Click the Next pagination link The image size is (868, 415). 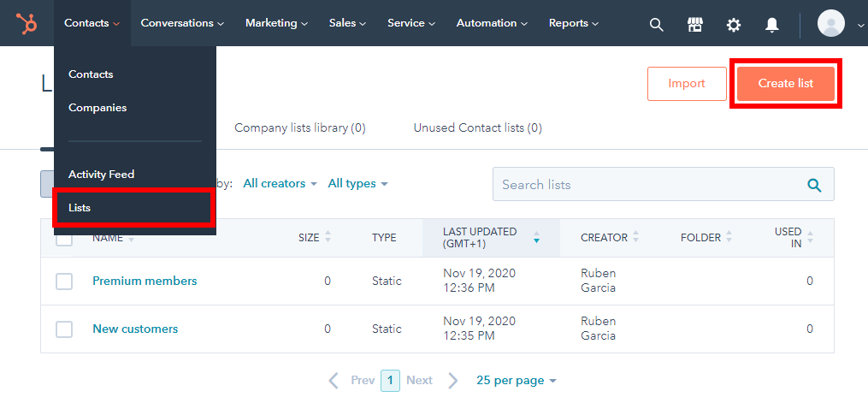[x=419, y=381]
